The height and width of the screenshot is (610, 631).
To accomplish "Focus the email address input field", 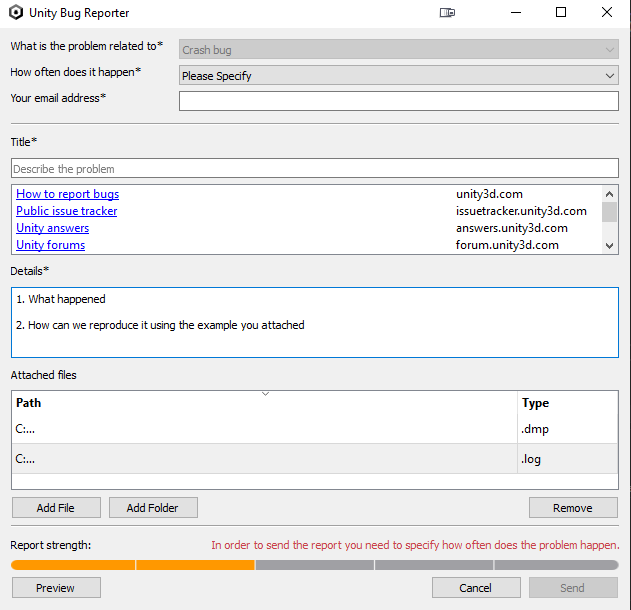I will [x=399, y=101].
